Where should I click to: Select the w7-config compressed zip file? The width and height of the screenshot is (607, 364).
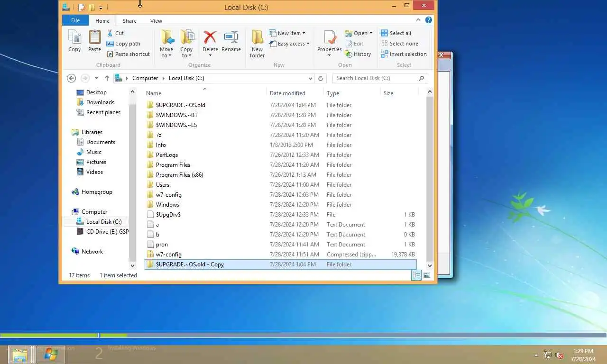click(280, 255)
